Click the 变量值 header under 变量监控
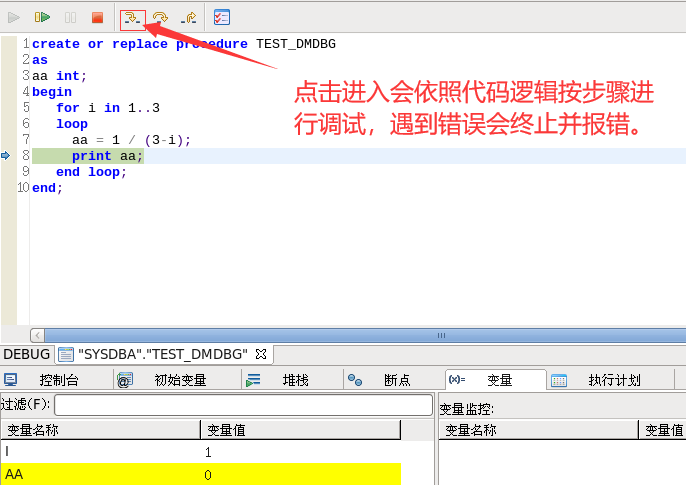The image size is (686, 485). click(x=663, y=430)
